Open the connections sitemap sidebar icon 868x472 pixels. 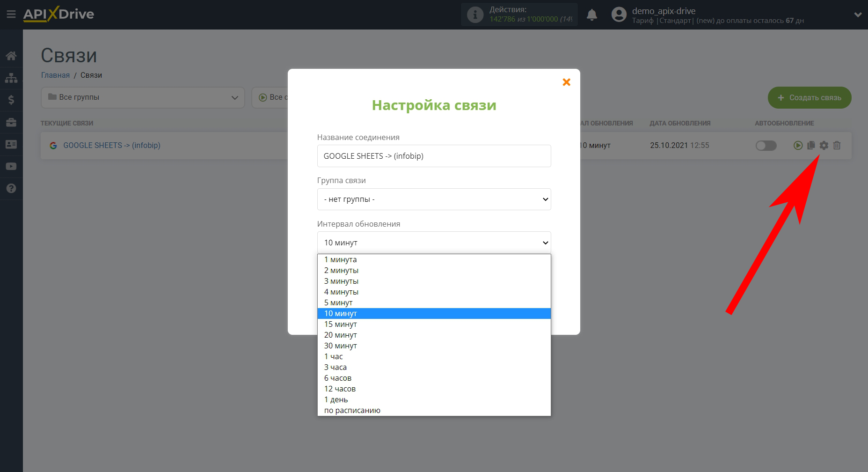11,78
